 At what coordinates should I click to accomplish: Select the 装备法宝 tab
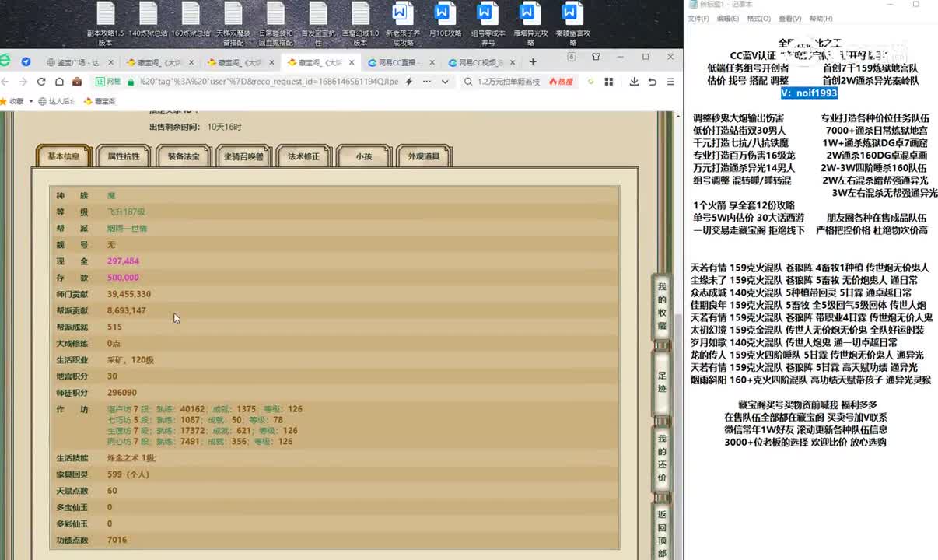click(x=184, y=156)
